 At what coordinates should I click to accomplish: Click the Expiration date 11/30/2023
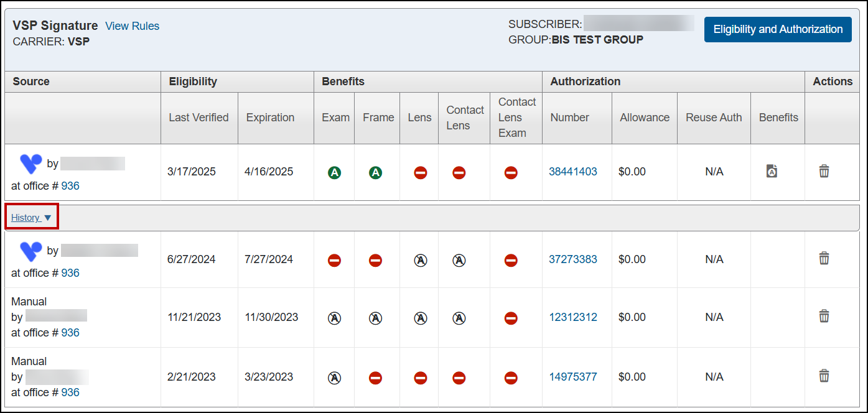(271, 317)
